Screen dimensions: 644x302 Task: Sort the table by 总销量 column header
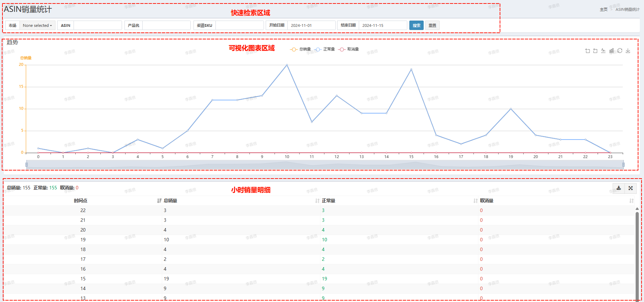(x=171, y=201)
